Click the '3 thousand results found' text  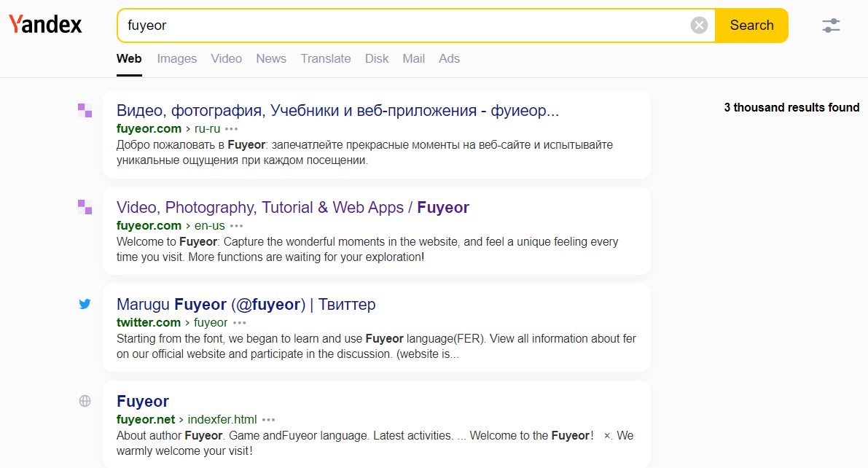click(x=791, y=107)
